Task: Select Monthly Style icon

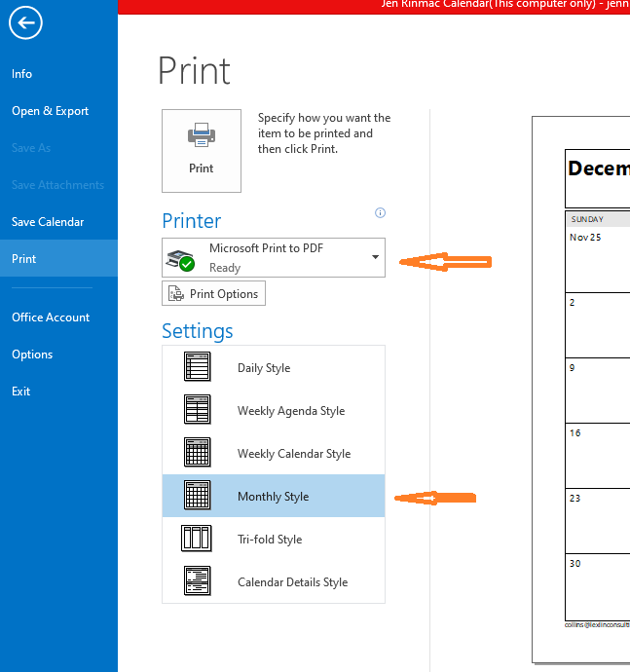Action: pyautogui.click(x=197, y=495)
